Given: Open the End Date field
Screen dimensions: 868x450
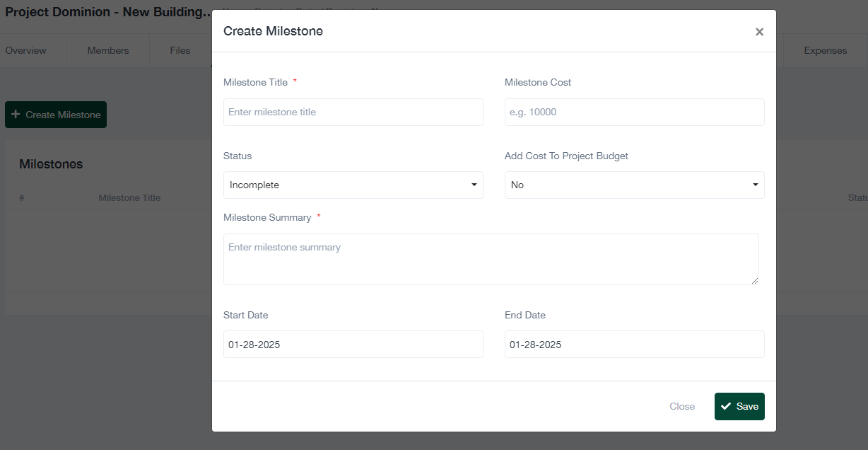Looking at the screenshot, I should coord(634,345).
